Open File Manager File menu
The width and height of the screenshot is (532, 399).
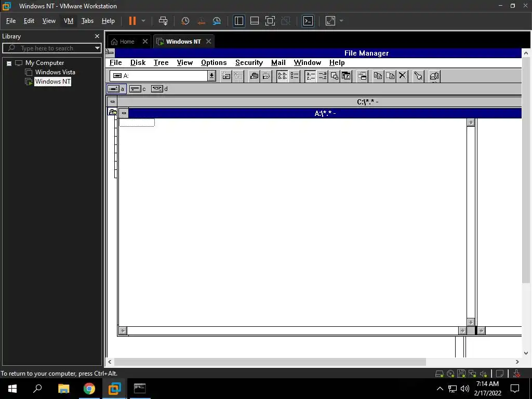115,63
